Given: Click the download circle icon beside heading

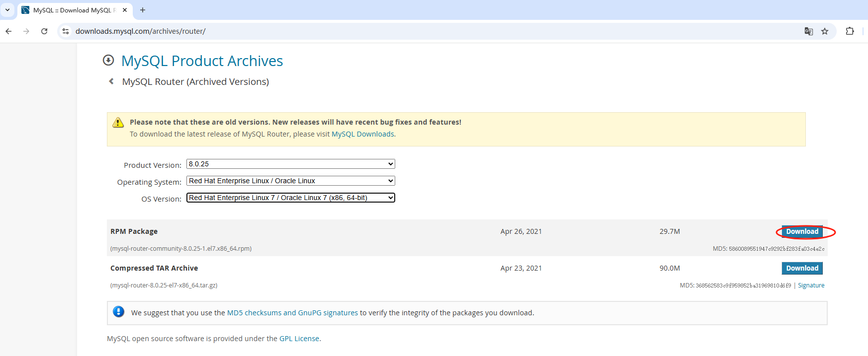Looking at the screenshot, I should [x=108, y=60].
